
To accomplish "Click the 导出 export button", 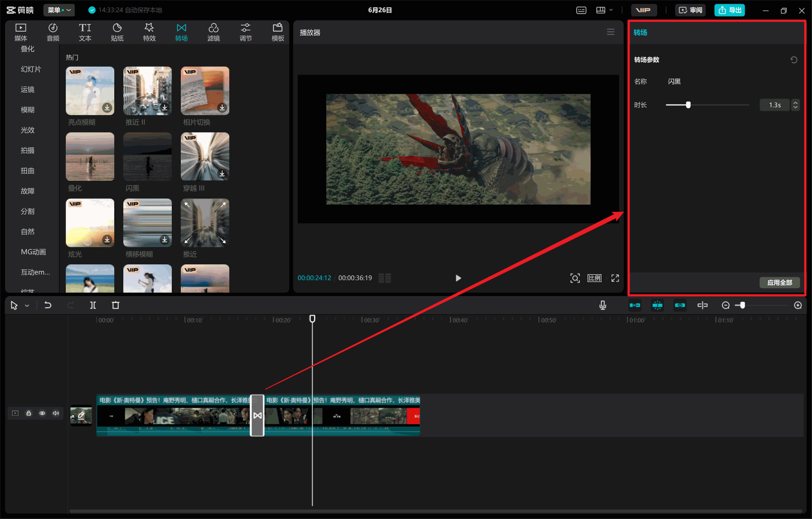I will point(730,10).
